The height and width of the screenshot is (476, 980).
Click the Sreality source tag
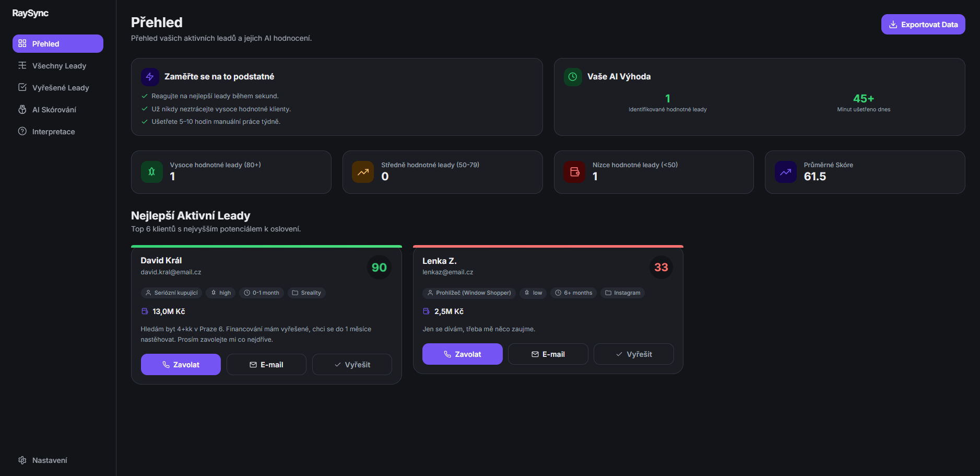pyautogui.click(x=306, y=293)
